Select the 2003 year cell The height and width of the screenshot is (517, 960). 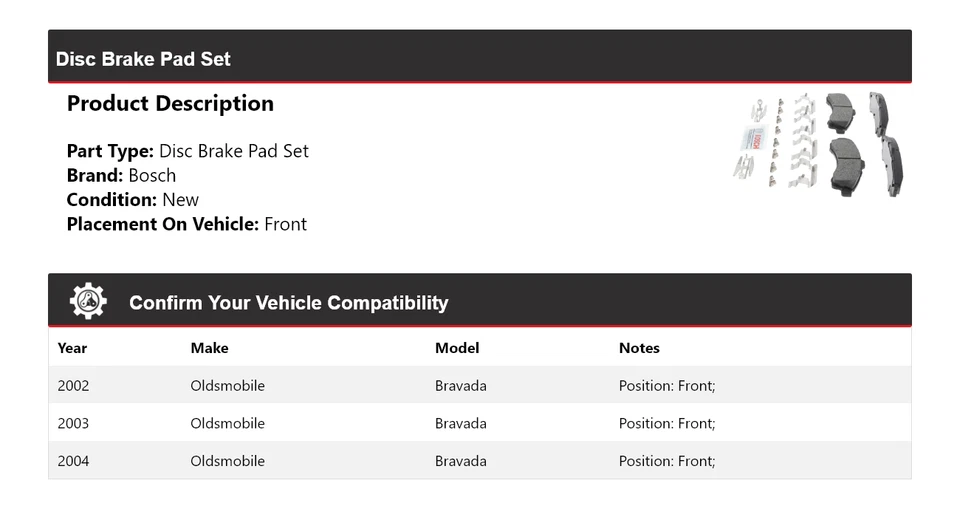click(73, 423)
